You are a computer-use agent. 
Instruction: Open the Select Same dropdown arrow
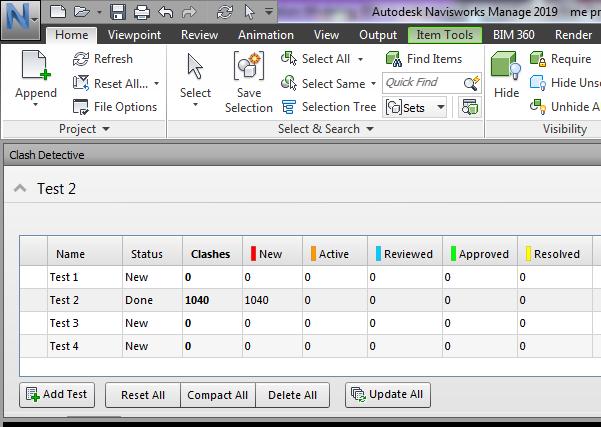(373, 83)
